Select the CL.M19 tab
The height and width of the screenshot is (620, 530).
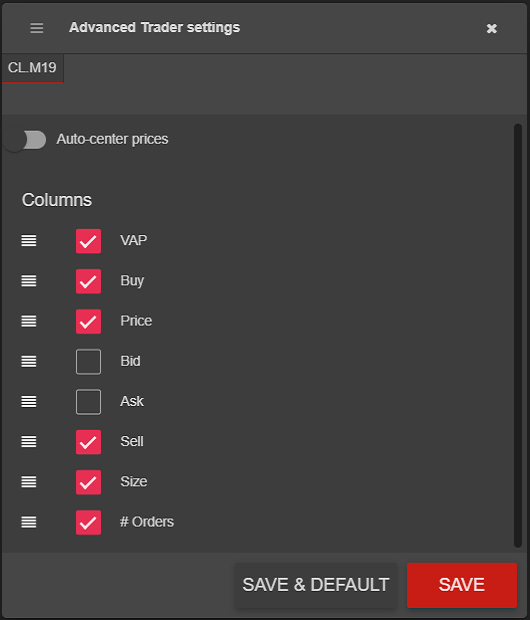[x=32, y=68]
